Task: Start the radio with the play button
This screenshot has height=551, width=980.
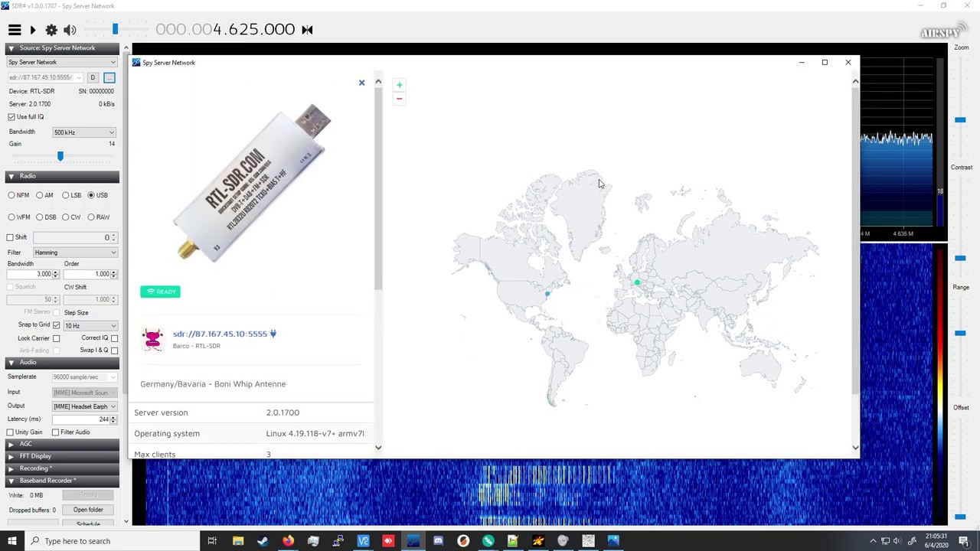Action: (x=33, y=30)
